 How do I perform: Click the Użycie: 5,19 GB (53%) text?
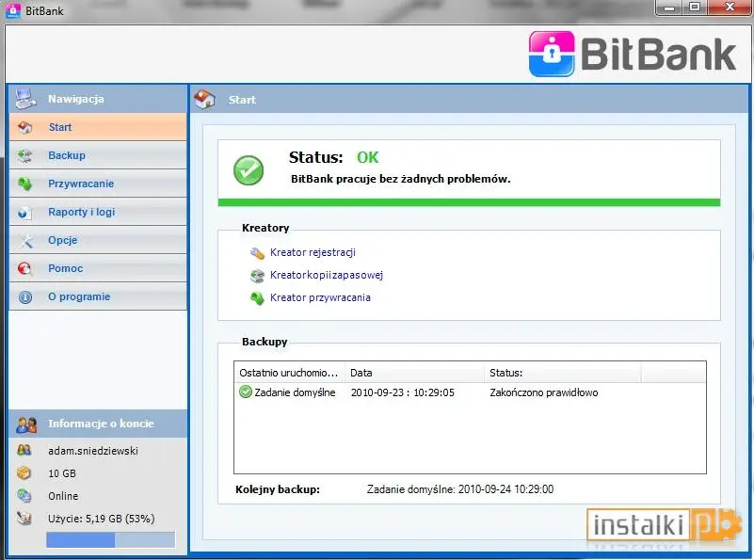[x=101, y=519]
